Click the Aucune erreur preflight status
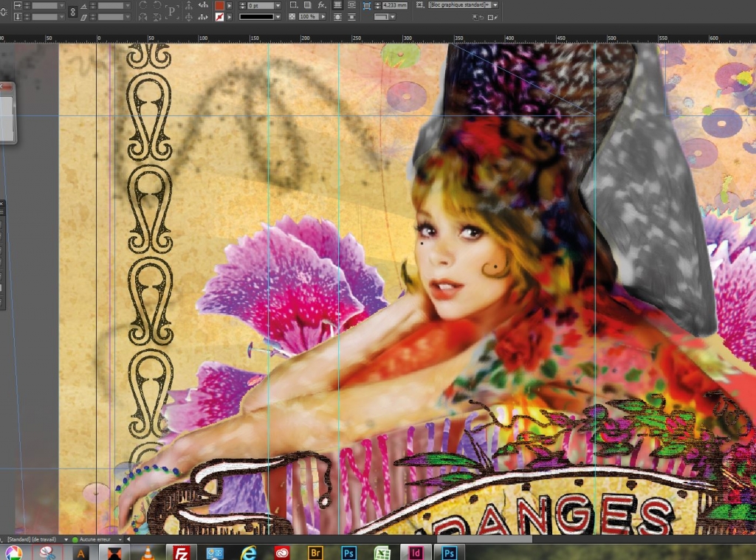Viewport: 756px width, 560px height. click(x=94, y=539)
